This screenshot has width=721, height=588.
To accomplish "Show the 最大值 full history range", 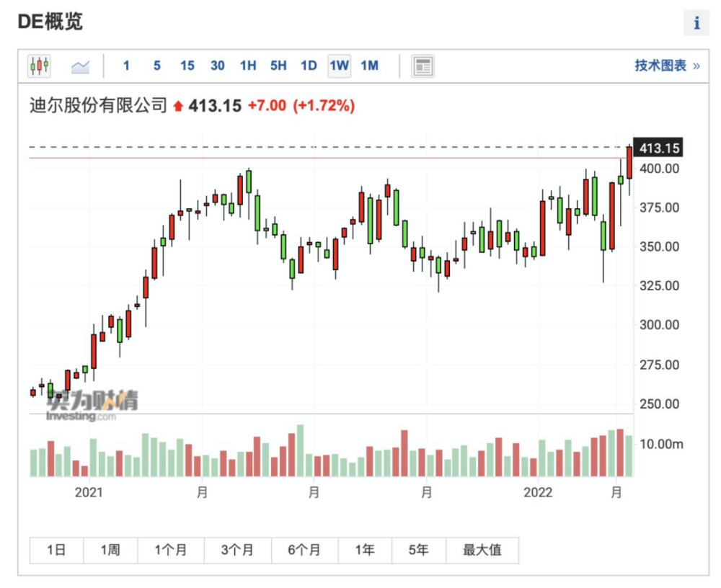I will point(482,551).
